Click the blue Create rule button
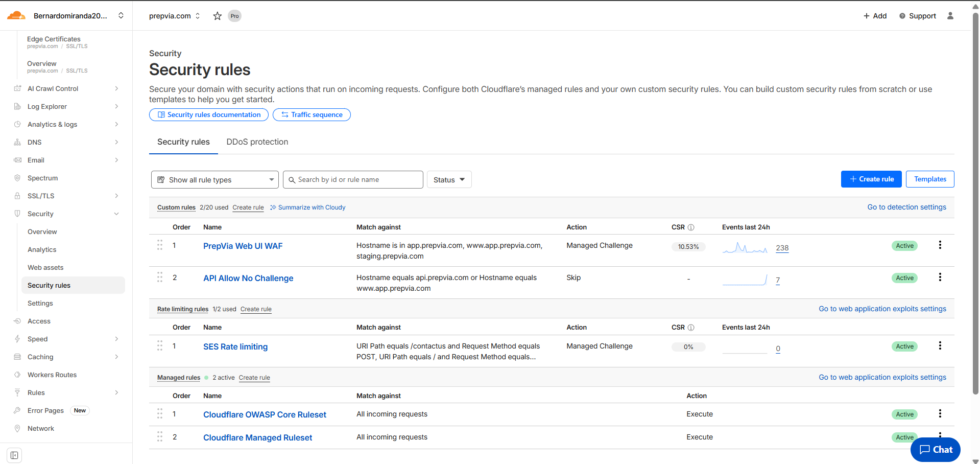The height and width of the screenshot is (464, 980). [871, 179]
